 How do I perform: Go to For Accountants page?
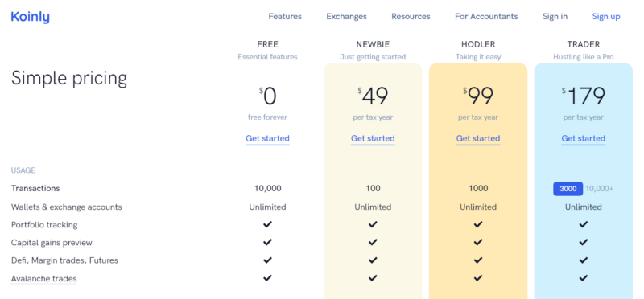(486, 16)
